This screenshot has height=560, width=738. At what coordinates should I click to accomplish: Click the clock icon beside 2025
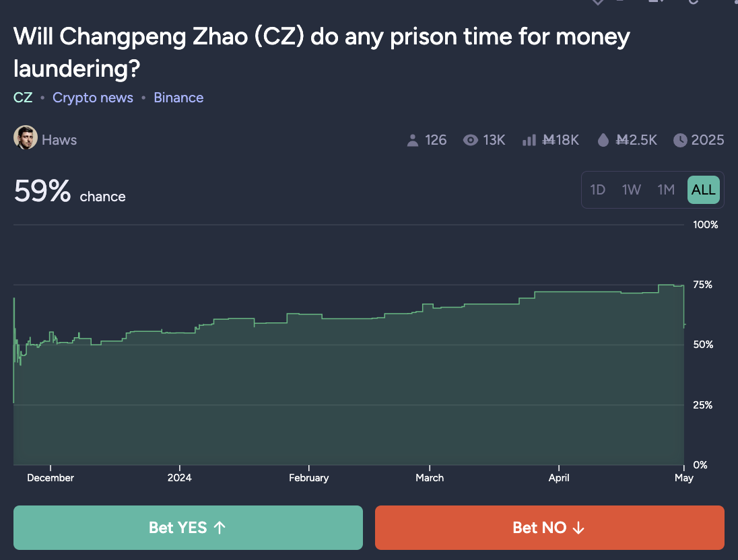tap(680, 140)
